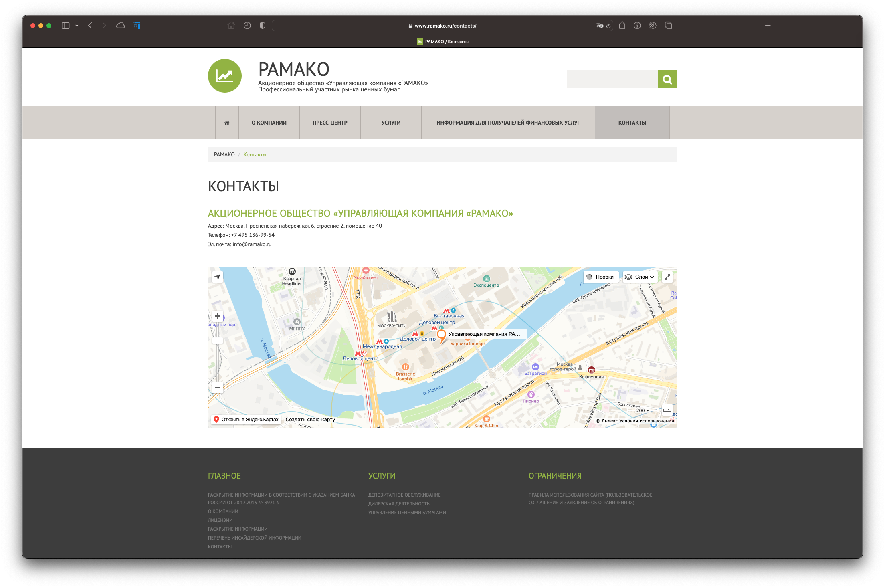Open a new tab with the plus icon
Image resolution: width=885 pixels, height=588 pixels.
768,26
